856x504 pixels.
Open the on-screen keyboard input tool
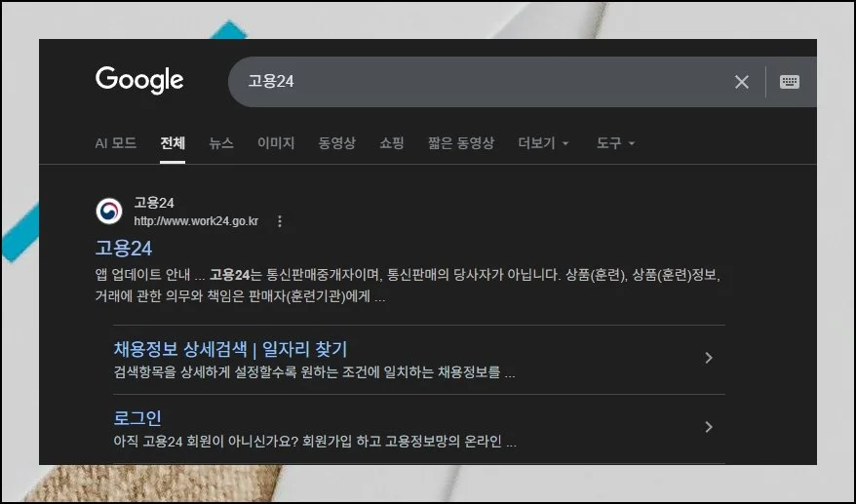coord(790,82)
